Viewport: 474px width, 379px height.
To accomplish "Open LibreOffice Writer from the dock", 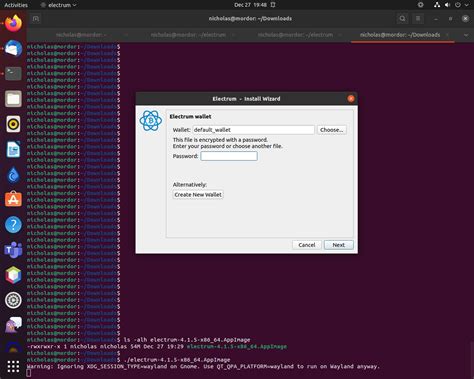I will coord(13,149).
